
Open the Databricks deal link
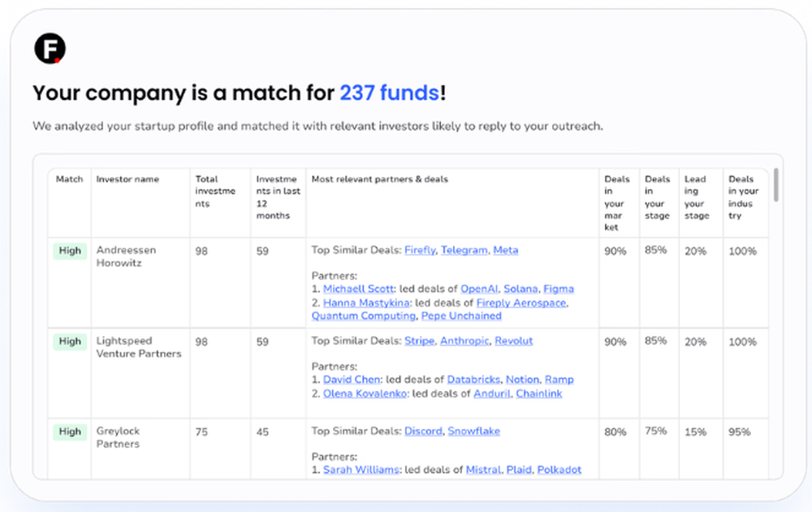click(x=473, y=380)
